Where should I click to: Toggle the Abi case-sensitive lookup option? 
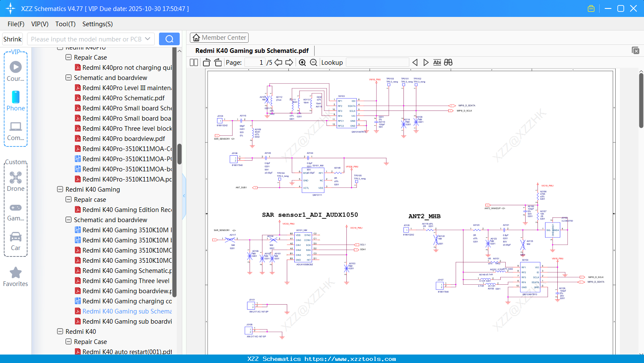[437, 62]
